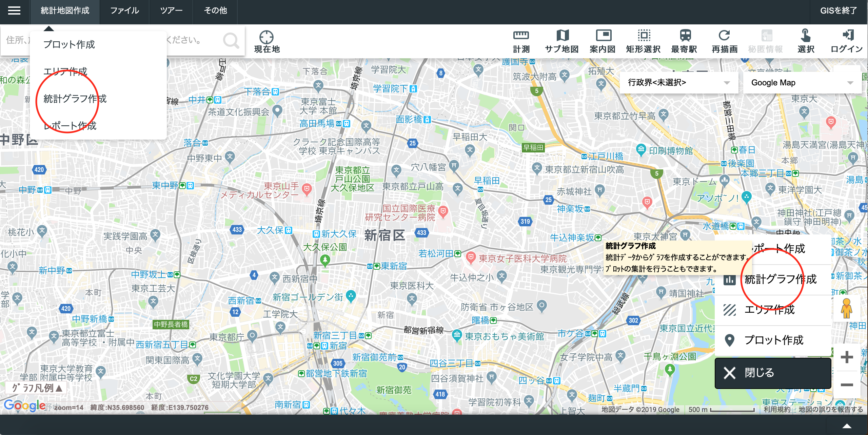Image resolution: width=868 pixels, height=435 pixels.
Task: Open the 行政界<未選択> dropdown
Action: coord(679,83)
